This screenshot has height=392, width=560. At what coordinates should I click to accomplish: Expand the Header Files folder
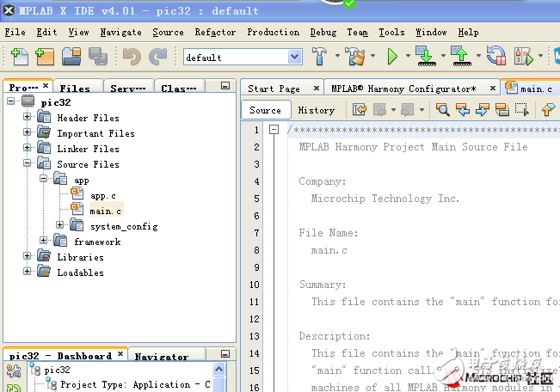28,118
